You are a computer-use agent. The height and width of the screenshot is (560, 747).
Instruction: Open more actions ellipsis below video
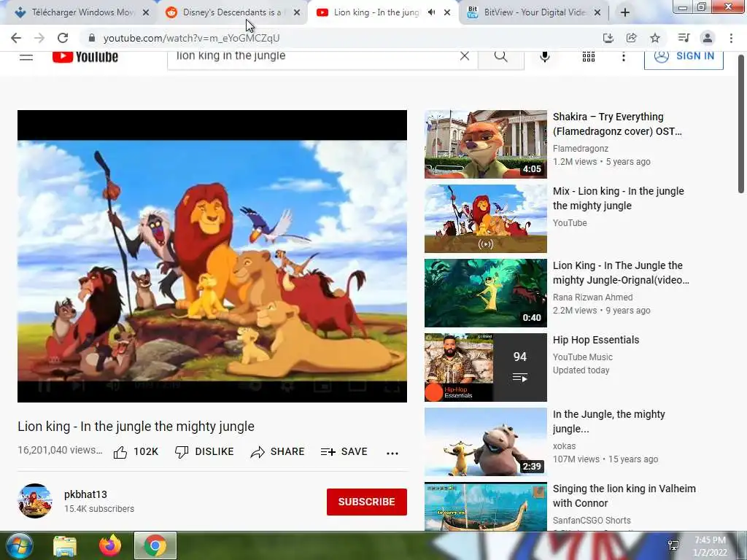(392, 454)
